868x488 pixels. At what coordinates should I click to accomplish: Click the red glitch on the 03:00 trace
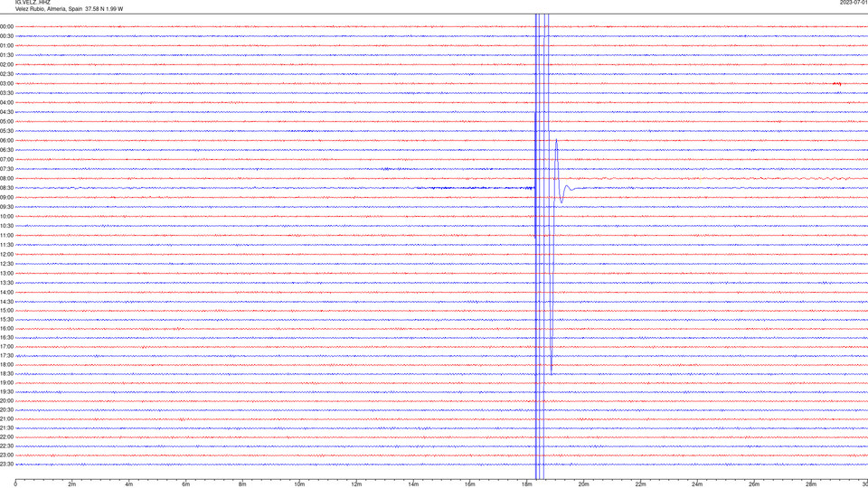coord(837,83)
